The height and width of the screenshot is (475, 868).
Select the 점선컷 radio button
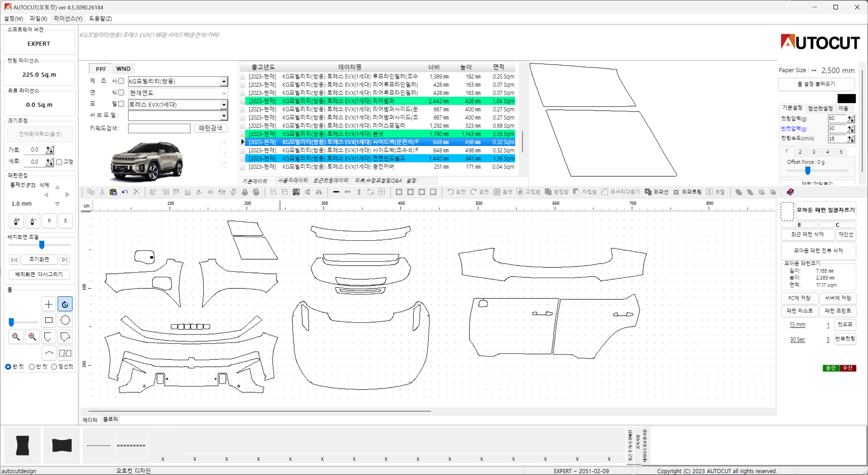coord(54,367)
